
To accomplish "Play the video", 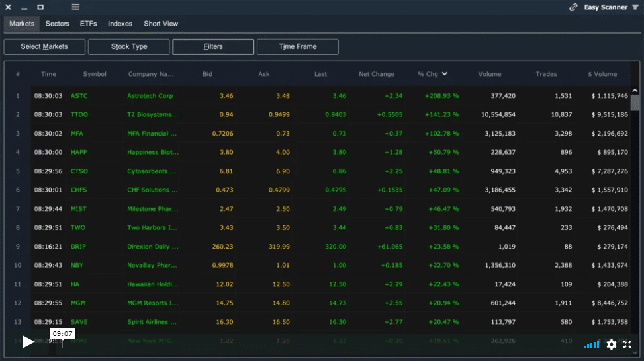I will [x=28, y=341].
